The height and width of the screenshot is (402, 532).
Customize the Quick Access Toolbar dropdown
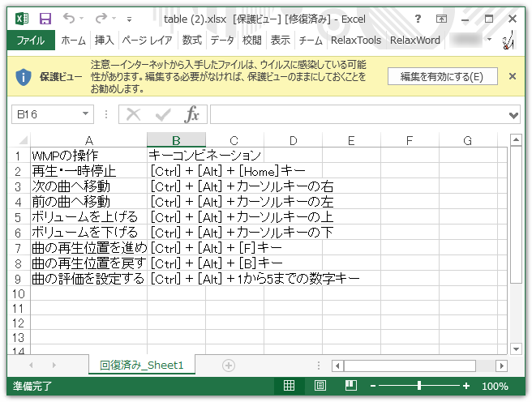pos(129,19)
